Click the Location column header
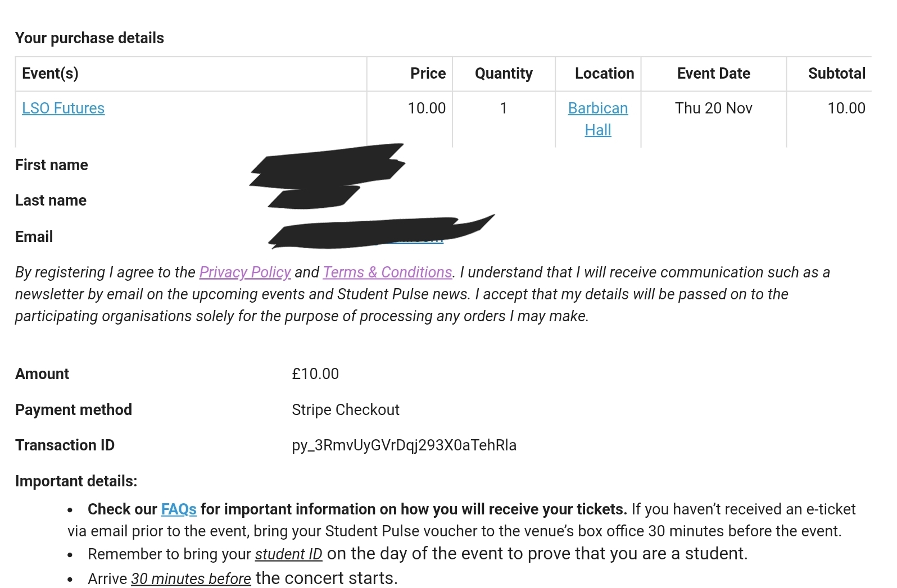897x588 pixels. click(x=604, y=74)
